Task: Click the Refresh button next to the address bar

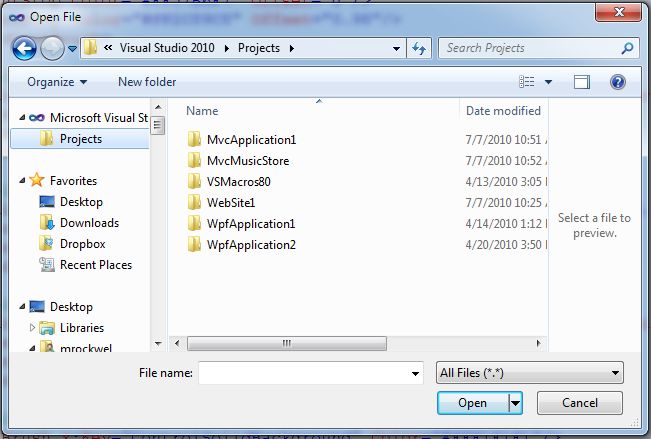Action: [419, 49]
